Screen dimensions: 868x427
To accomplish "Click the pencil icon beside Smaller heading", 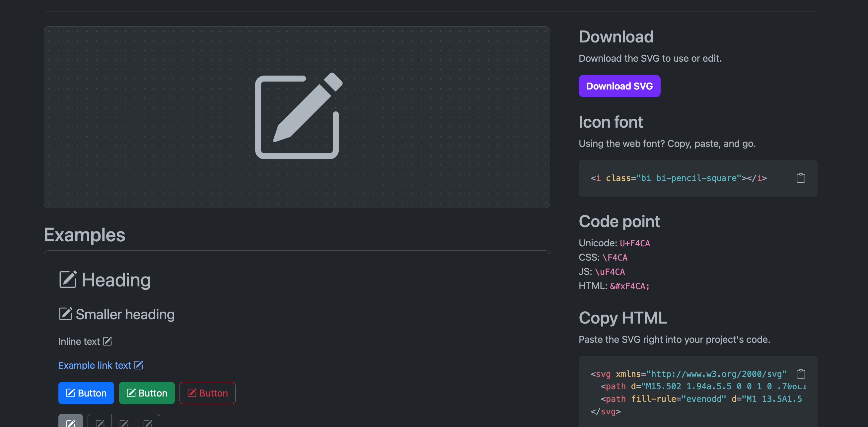I will tap(65, 314).
